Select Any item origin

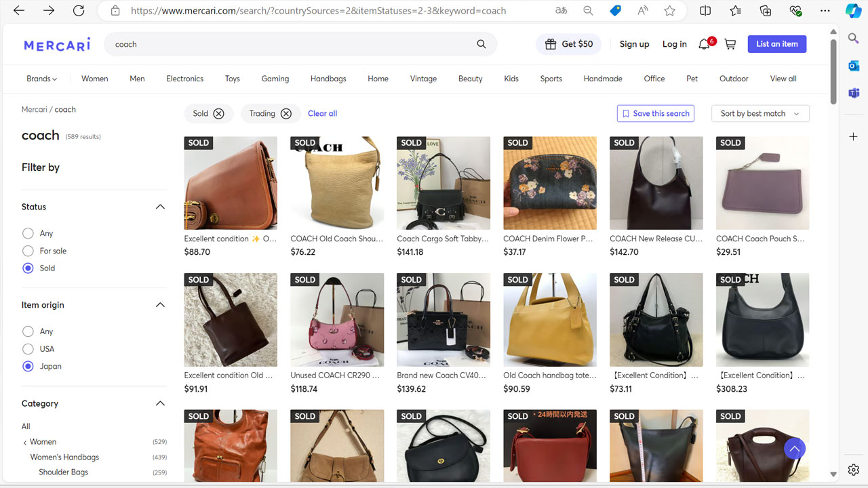[28, 331]
